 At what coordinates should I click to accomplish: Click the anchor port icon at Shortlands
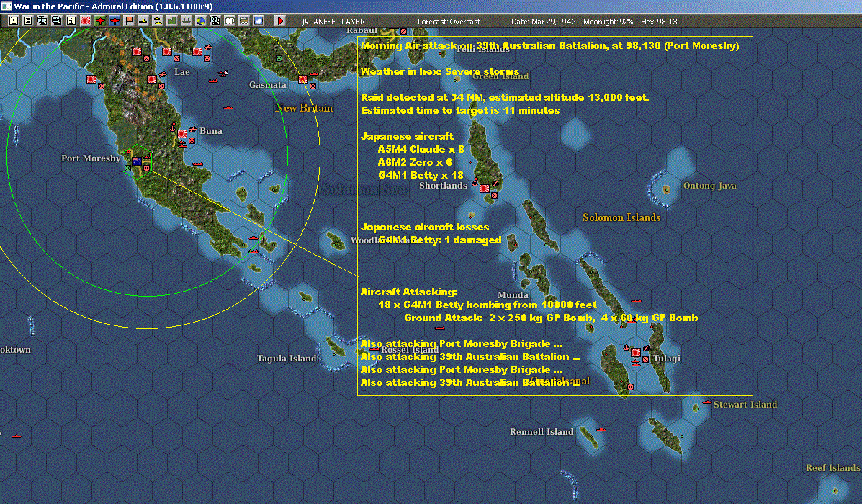[x=475, y=182]
